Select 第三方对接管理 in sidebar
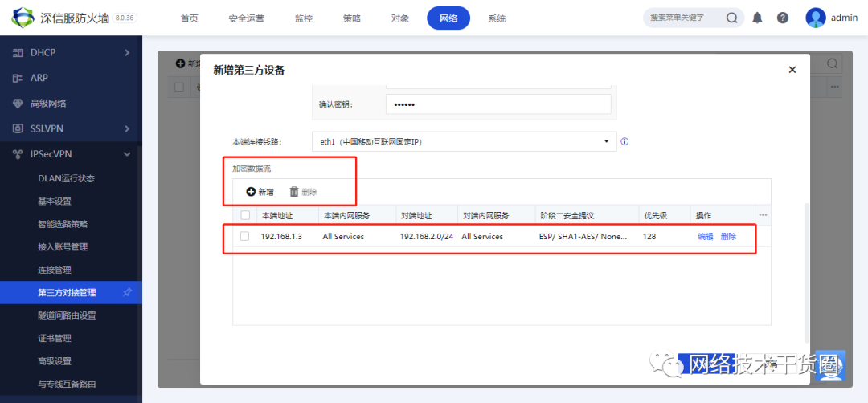Image resolution: width=868 pixels, height=403 pixels. coord(71,292)
